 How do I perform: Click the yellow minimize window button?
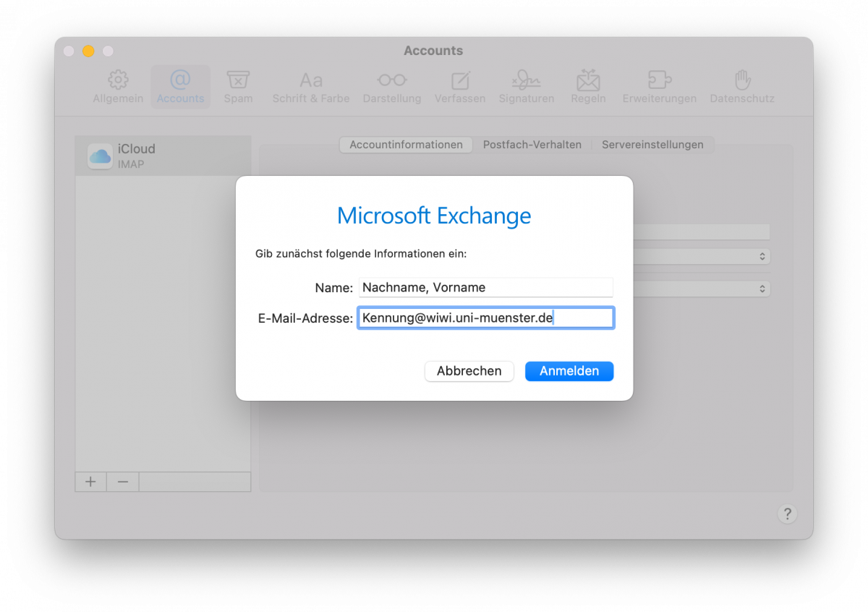tap(88, 51)
